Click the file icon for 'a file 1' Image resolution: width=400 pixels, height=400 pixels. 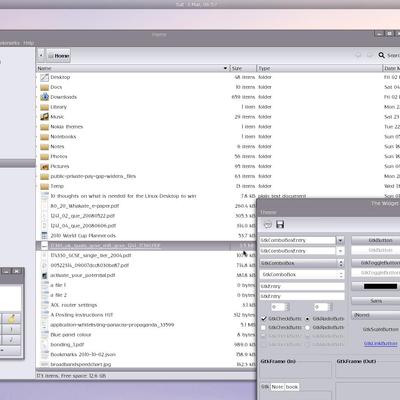pyautogui.click(x=44, y=285)
